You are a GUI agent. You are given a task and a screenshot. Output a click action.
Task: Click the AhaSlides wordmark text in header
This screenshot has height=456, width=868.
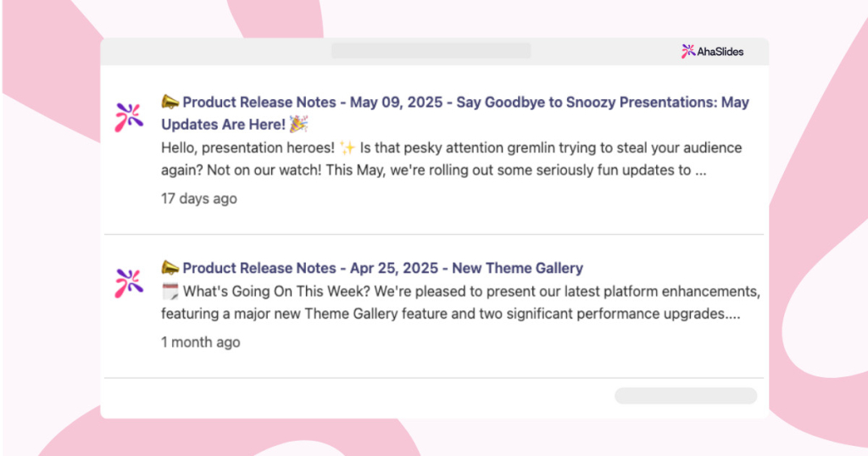coord(721,52)
